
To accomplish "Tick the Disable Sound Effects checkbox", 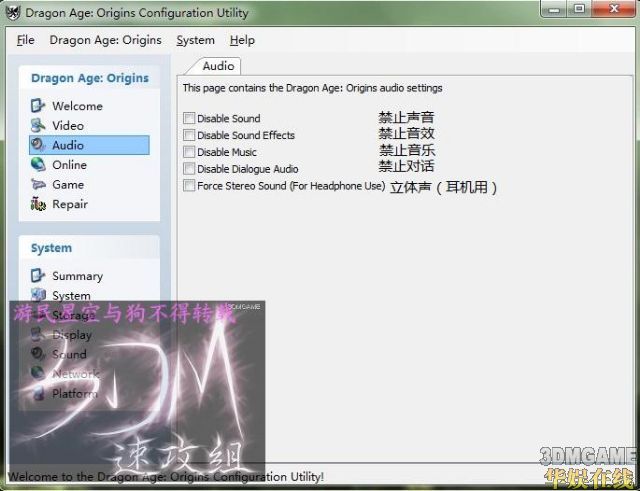I will click(x=189, y=135).
